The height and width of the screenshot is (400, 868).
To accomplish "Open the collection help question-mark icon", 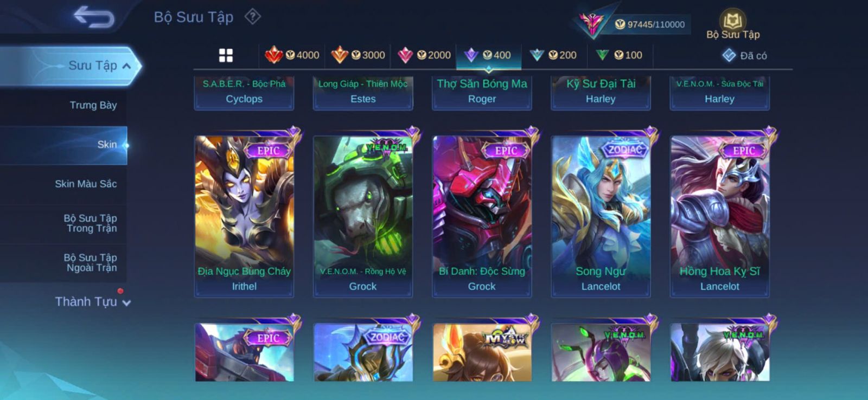I will (252, 17).
